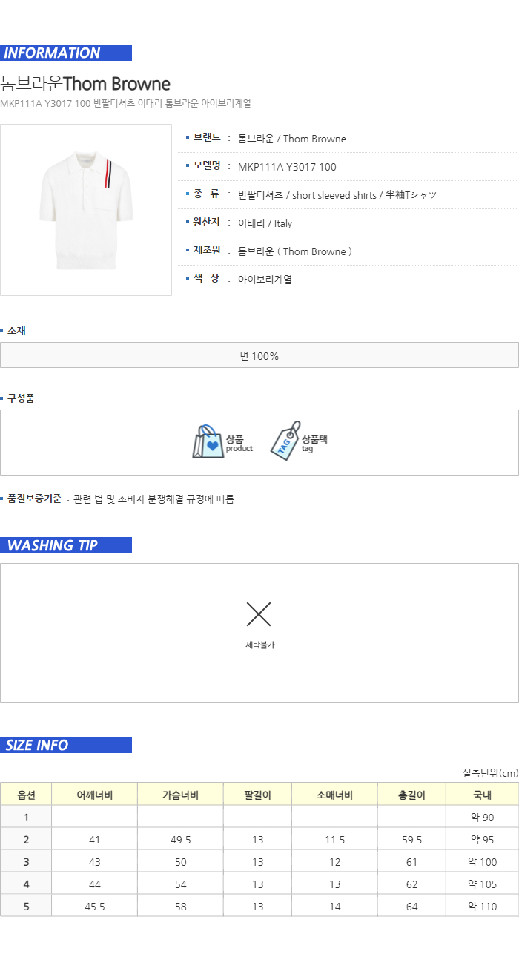Image resolution: width=519 pixels, height=980 pixels.
Task: Click the 어깨너비 column header
Action: 94,795
